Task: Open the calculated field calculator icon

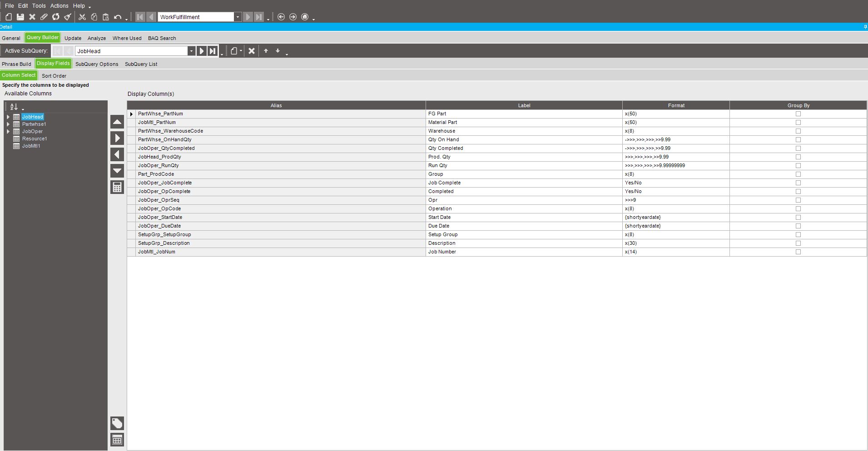Action: (117, 187)
